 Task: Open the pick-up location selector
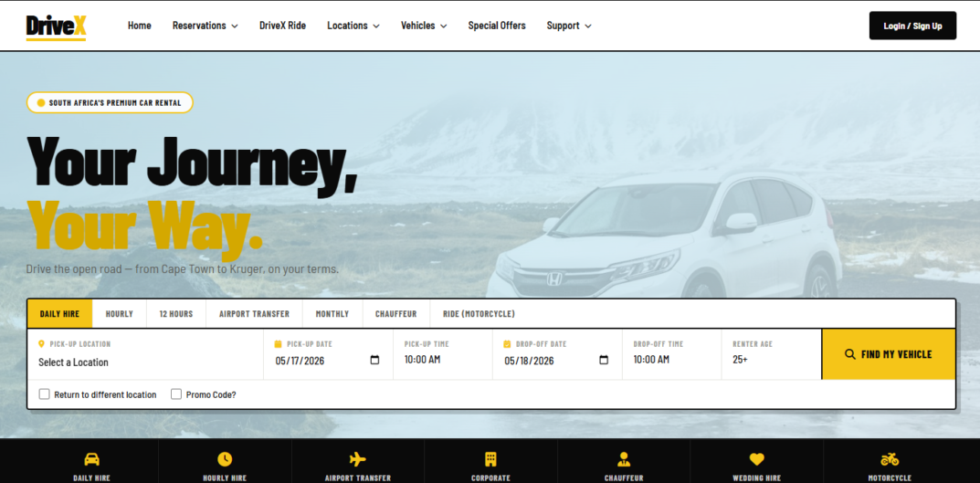point(145,362)
